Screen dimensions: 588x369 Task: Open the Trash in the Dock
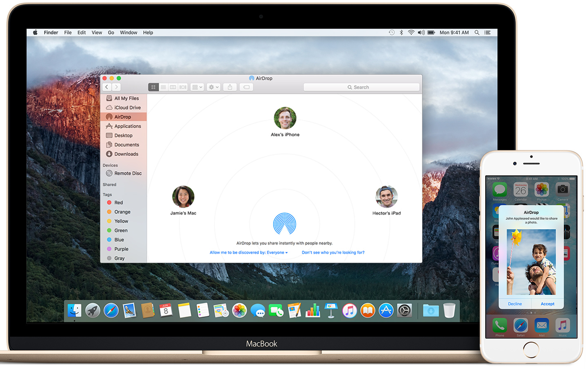tap(449, 311)
